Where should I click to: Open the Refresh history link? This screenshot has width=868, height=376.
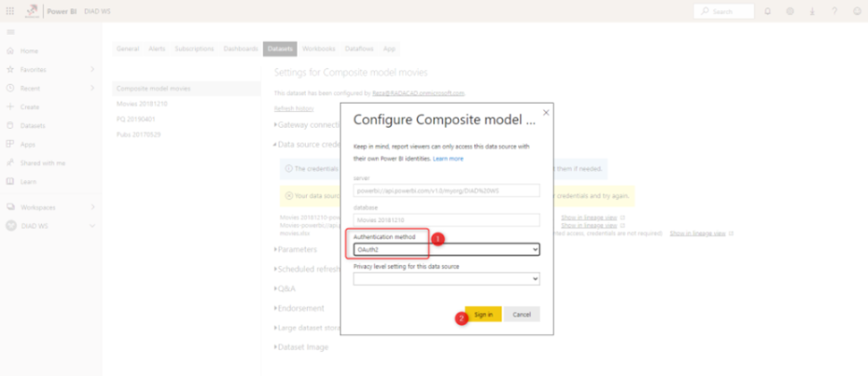(294, 108)
